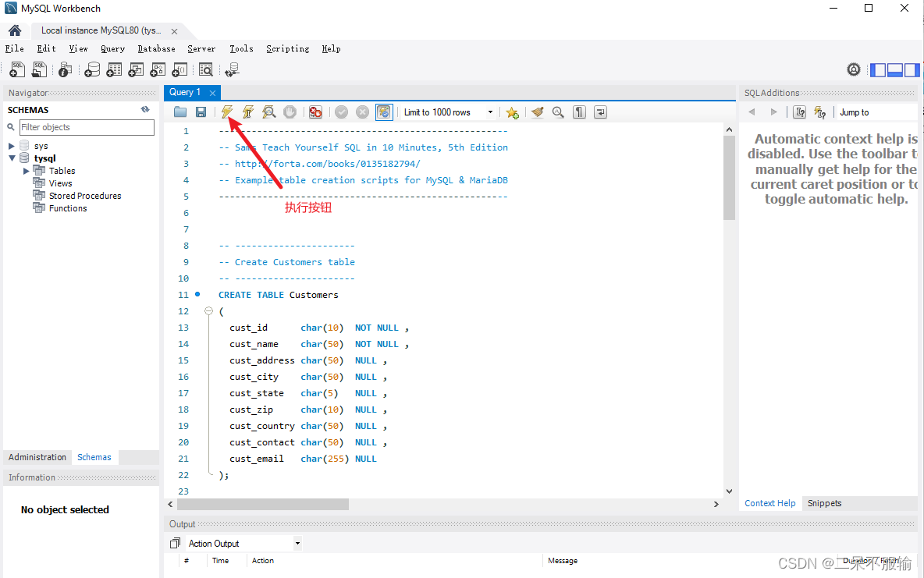924x578 pixels.
Task: Execute the SQL script with the lightning icon
Action: [x=226, y=112]
